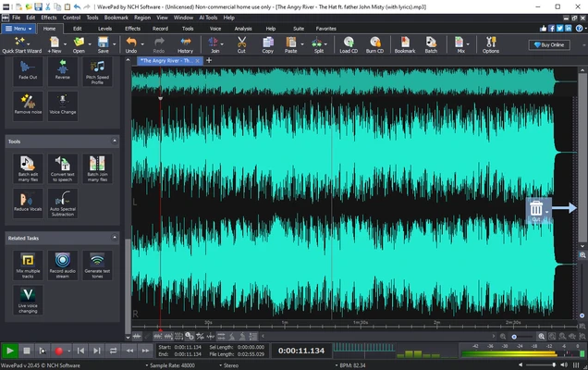Click the Twitter share icon
This screenshot has height=370, width=588.
[x=559, y=28]
